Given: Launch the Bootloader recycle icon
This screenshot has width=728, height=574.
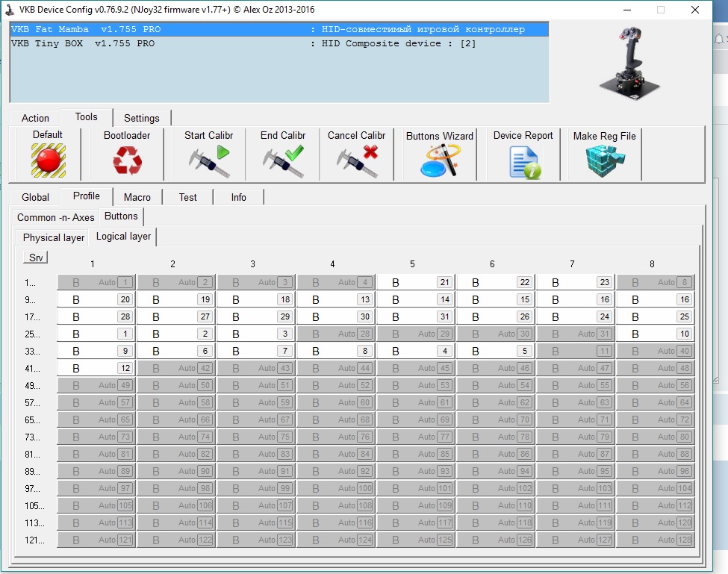Looking at the screenshot, I should tap(127, 160).
